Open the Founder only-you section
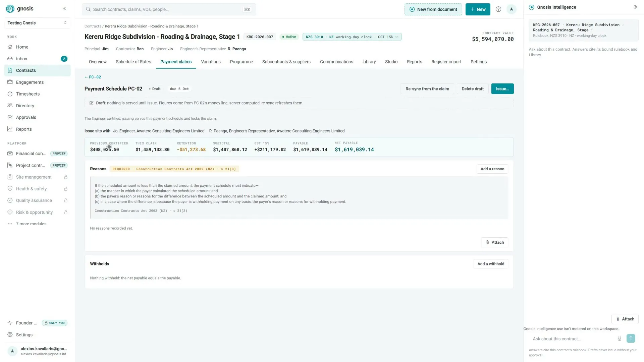 click(x=37, y=323)
